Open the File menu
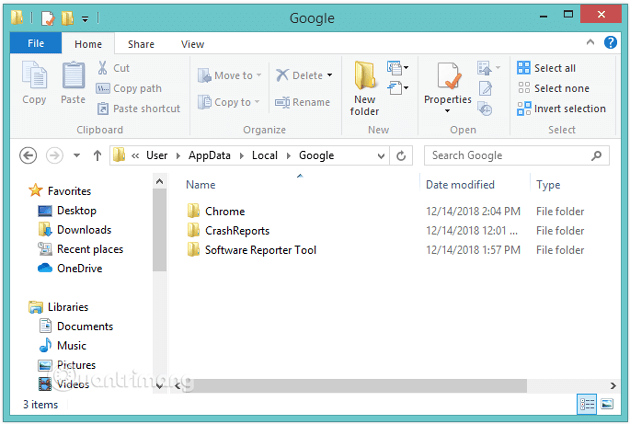The height and width of the screenshot is (424, 630). pyautogui.click(x=35, y=44)
